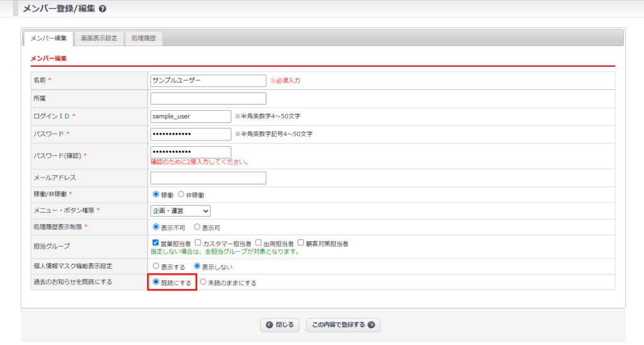Click the ログインID input field
This screenshot has height=345, width=644.
coord(191,116)
